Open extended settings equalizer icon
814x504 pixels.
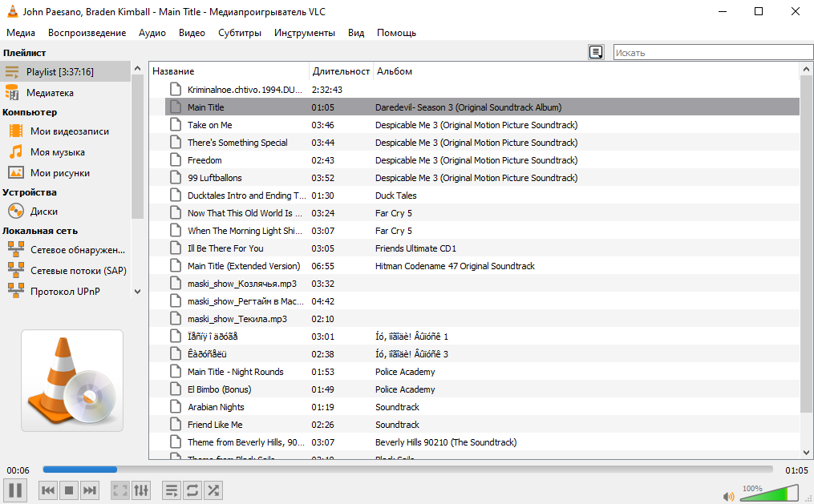141,490
